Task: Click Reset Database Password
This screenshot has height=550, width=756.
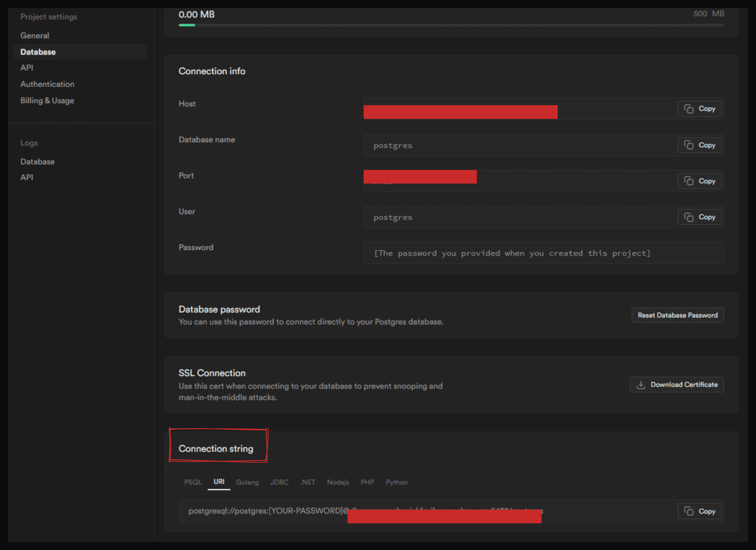Action: (677, 315)
